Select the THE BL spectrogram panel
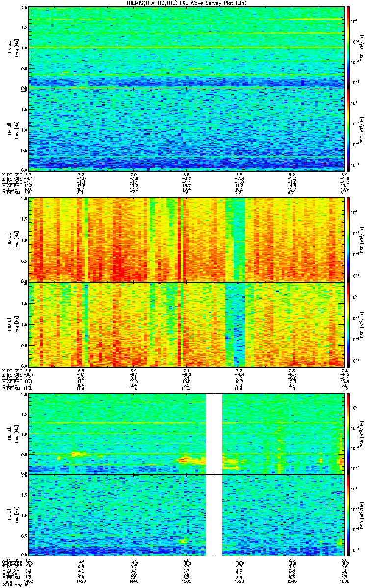 coord(186,434)
